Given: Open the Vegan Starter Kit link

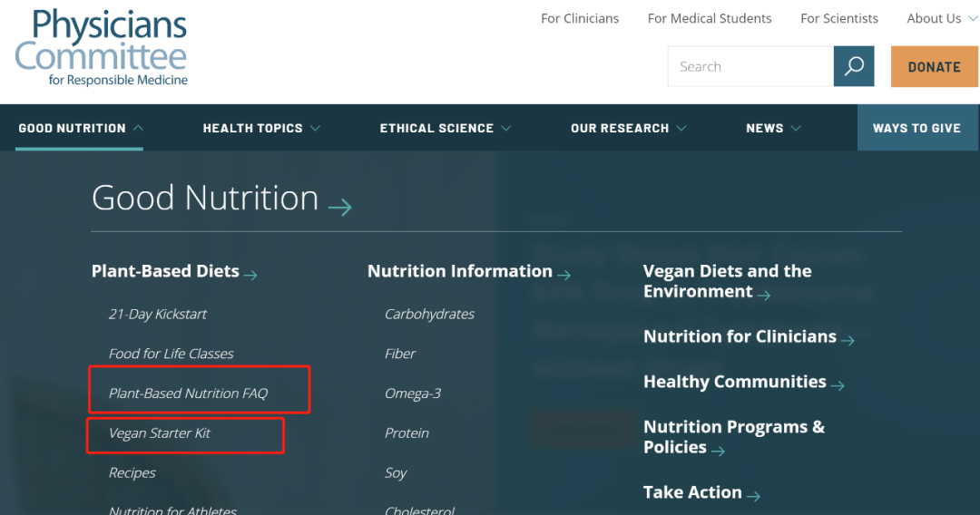Looking at the screenshot, I should [x=160, y=433].
